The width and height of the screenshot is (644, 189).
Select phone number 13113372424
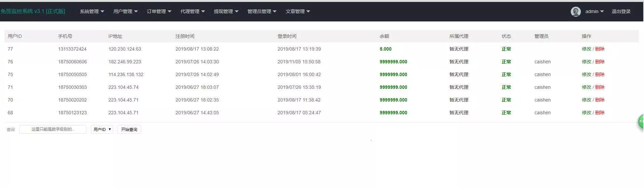click(72, 49)
